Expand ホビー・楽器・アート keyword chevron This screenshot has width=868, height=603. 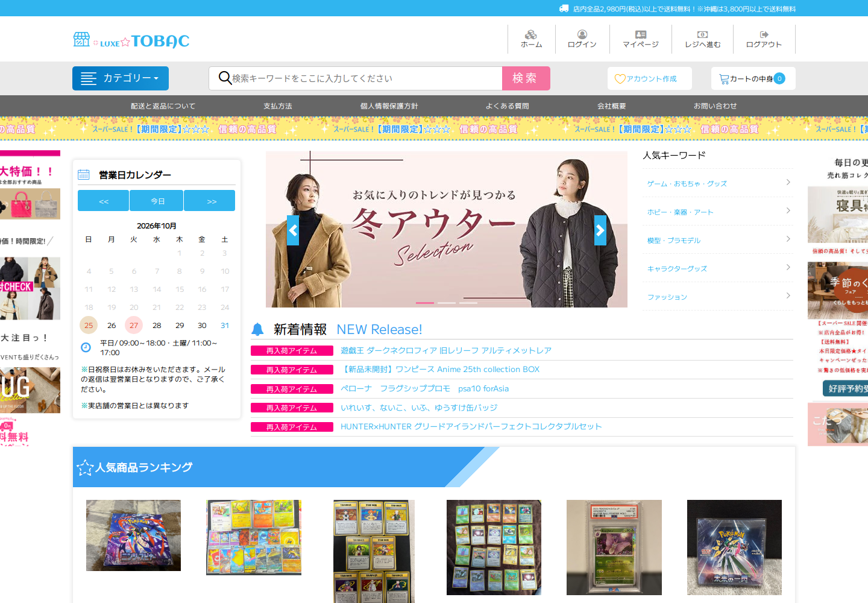point(788,210)
